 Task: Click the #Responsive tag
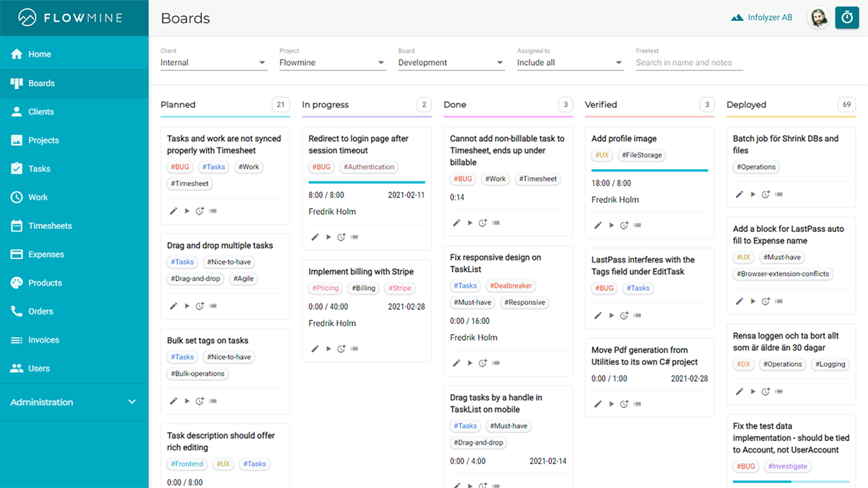pos(525,302)
